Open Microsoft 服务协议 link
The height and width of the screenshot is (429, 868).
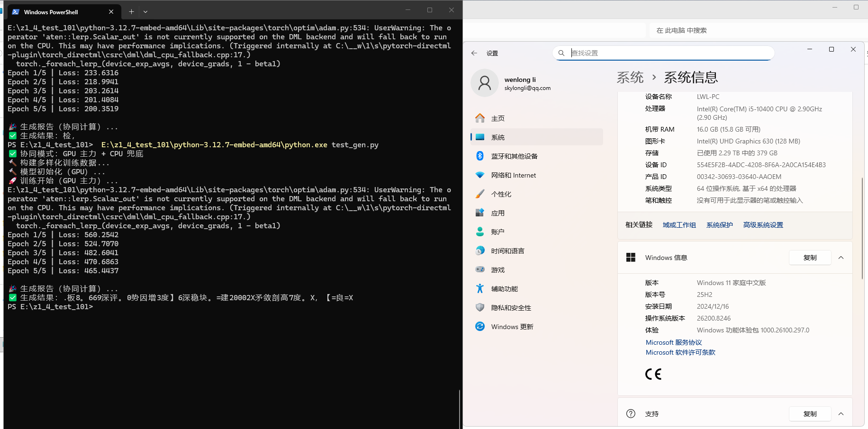[674, 342]
